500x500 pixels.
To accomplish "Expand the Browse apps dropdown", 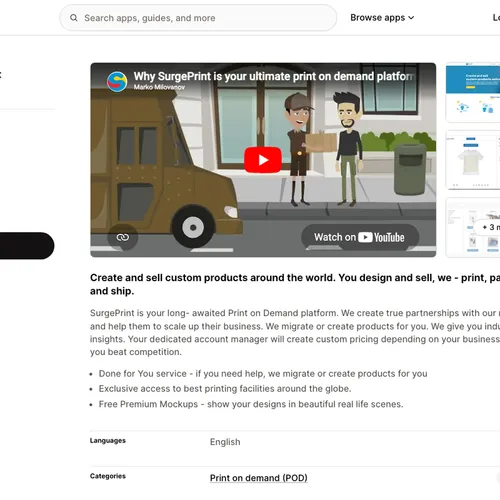I will 382,18.
